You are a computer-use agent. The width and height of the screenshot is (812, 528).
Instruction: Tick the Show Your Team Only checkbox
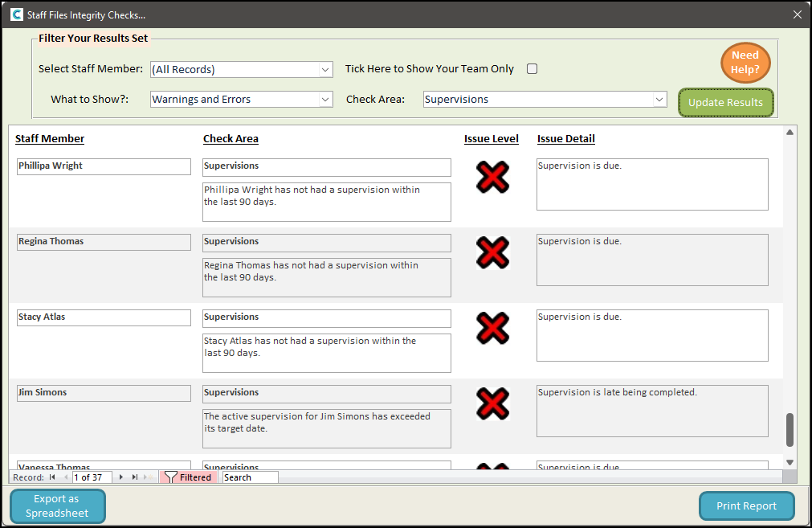click(x=532, y=69)
